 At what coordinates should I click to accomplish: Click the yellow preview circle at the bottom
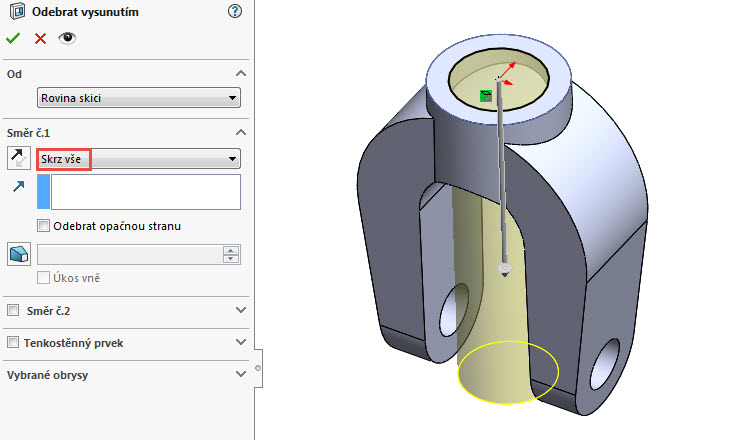click(x=508, y=372)
